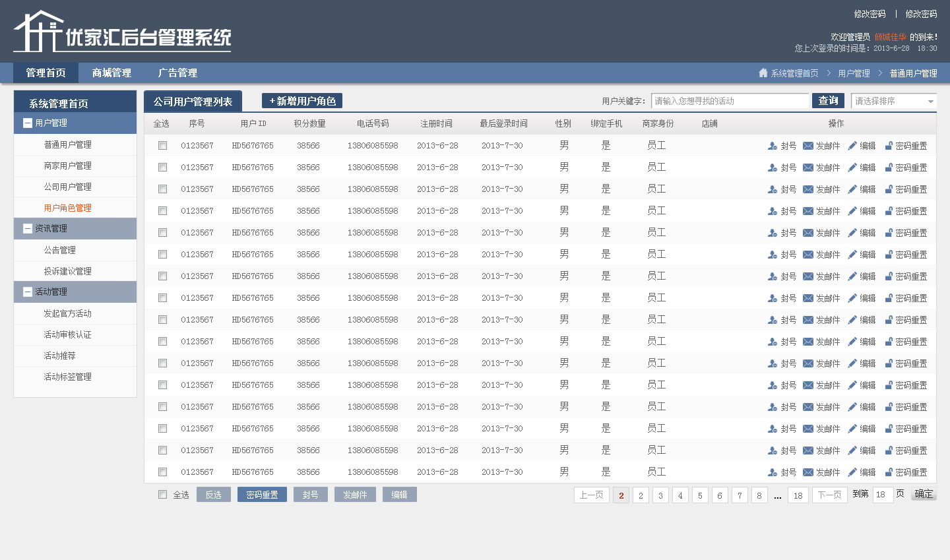Click 密码重置 lock icon in last table row
This screenshot has width=950, height=560.
[889, 472]
